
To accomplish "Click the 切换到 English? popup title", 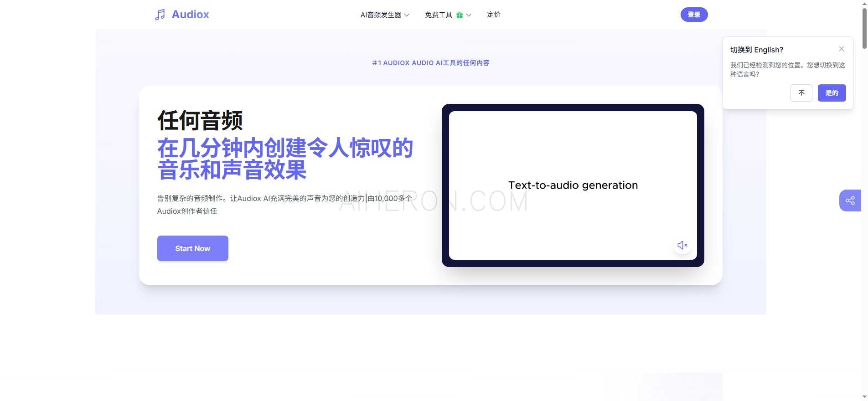I will point(757,50).
